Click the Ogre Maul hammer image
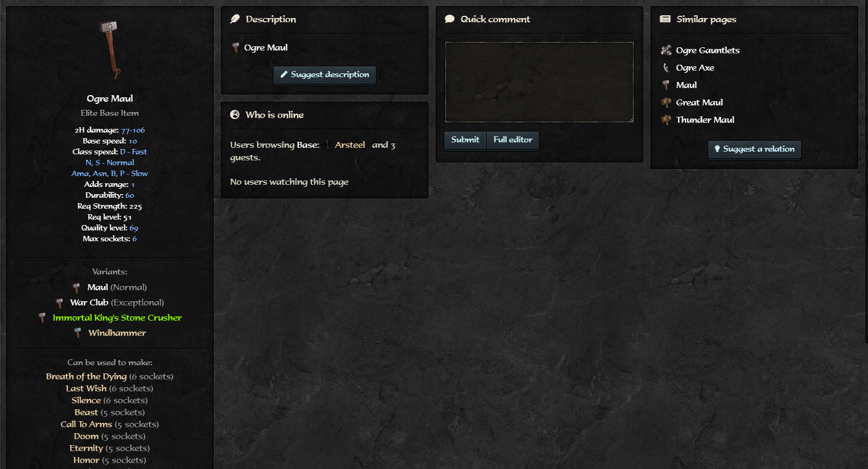 (x=109, y=50)
